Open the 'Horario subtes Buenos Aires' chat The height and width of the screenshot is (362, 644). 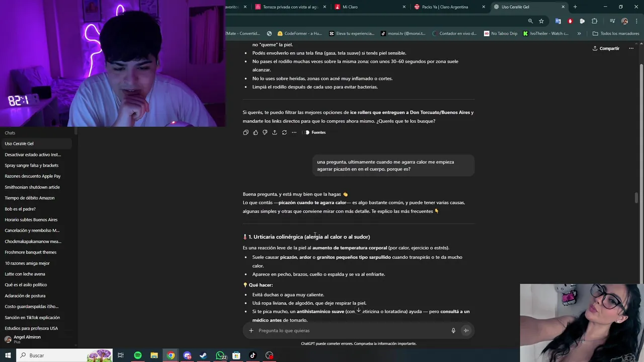(x=36, y=220)
